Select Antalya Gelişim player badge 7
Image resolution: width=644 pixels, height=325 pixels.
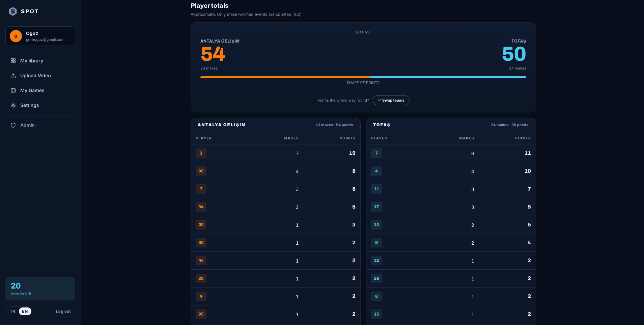point(201,189)
